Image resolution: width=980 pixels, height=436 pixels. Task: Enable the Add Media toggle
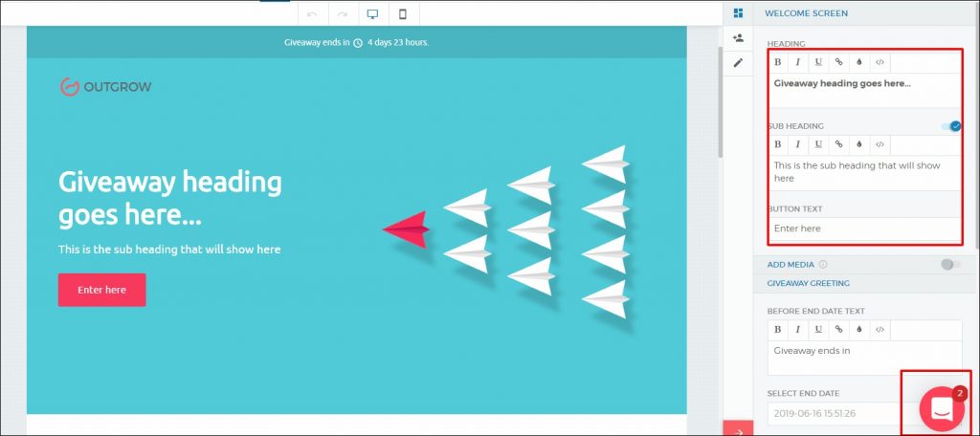949,265
